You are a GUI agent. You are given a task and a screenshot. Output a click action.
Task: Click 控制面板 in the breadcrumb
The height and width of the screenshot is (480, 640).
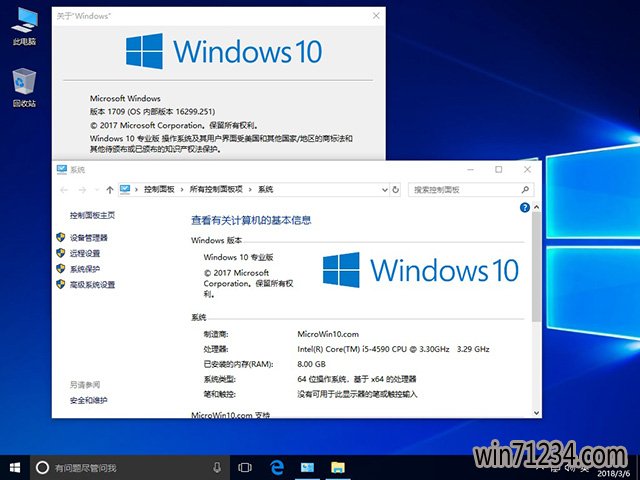[159, 189]
